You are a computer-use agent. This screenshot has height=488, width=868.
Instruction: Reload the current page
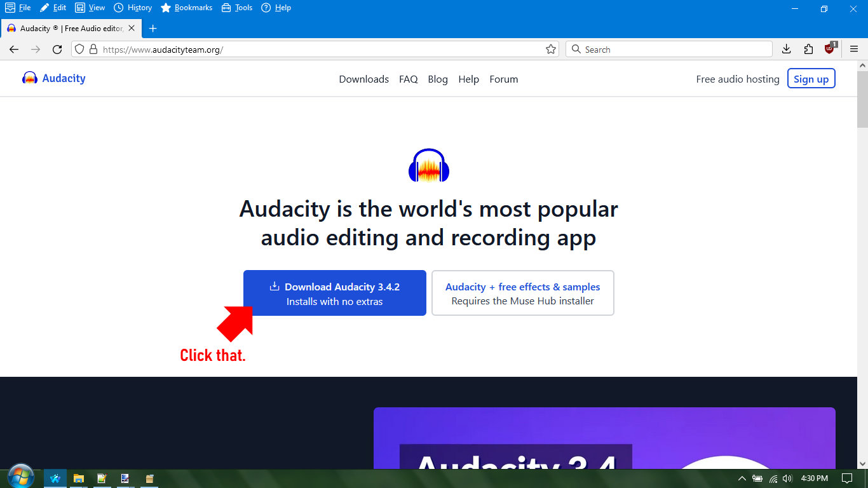pyautogui.click(x=57, y=50)
